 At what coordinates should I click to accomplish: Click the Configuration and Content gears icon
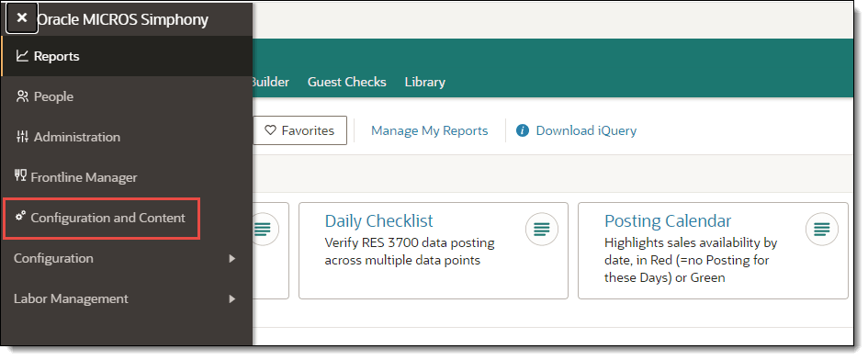point(20,217)
